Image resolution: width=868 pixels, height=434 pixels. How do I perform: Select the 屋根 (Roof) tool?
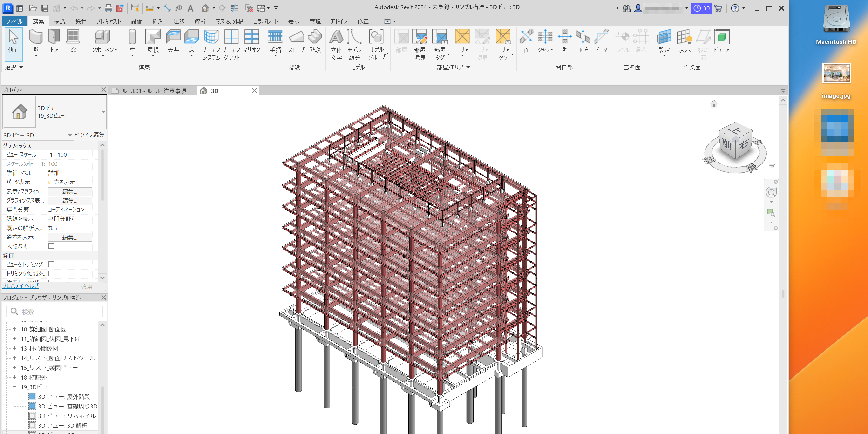pyautogui.click(x=153, y=42)
